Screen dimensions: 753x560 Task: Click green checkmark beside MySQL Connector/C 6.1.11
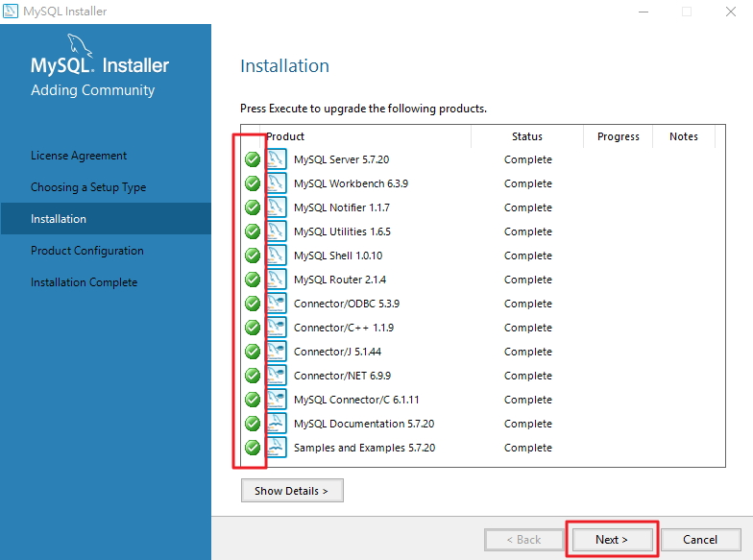[x=253, y=400]
